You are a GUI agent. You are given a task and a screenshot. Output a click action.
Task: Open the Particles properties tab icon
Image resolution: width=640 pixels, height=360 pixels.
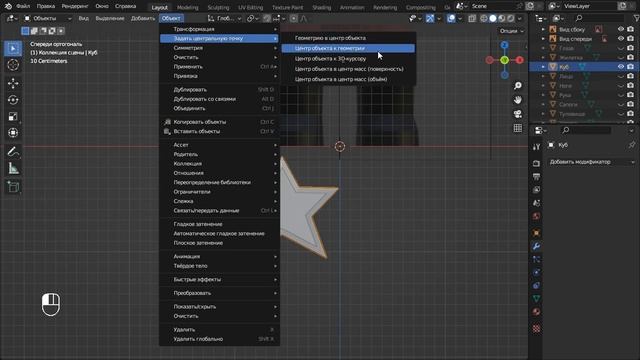(x=536, y=259)
